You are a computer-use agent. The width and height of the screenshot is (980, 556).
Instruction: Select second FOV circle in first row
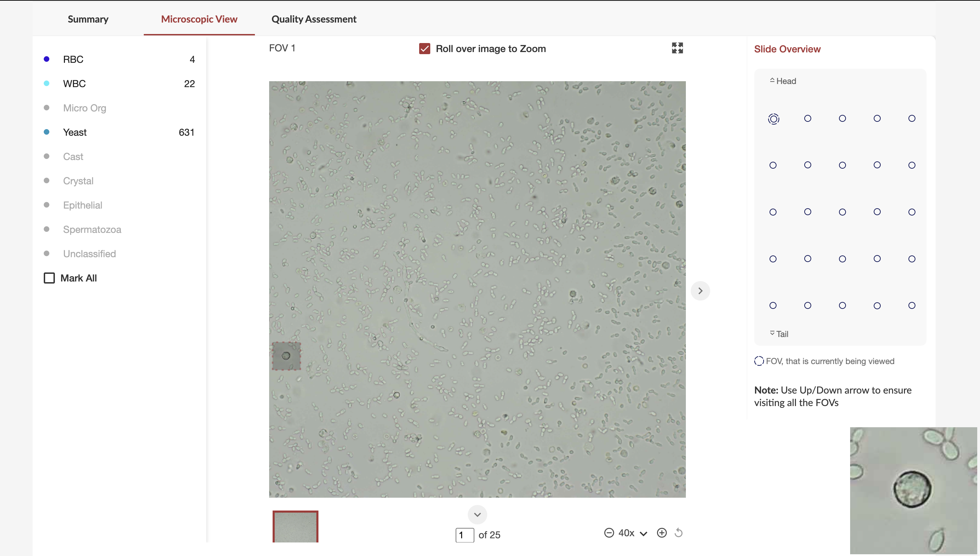click(x=808, y=118)
